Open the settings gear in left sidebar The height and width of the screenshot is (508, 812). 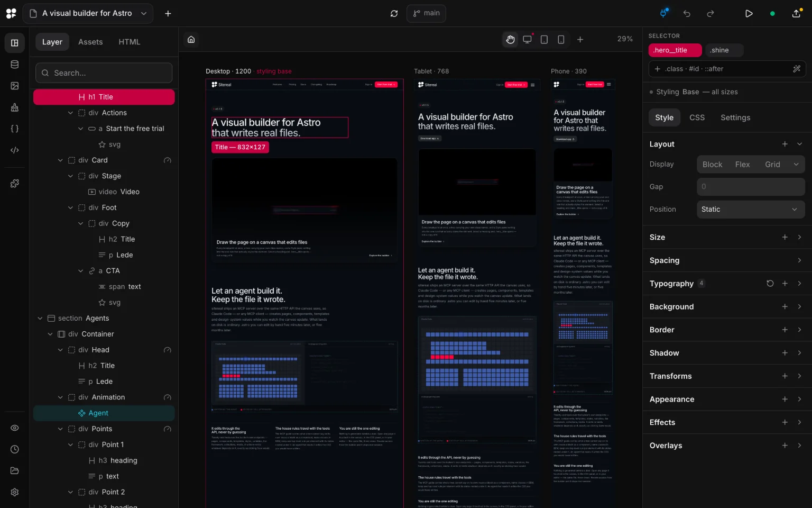15,492
